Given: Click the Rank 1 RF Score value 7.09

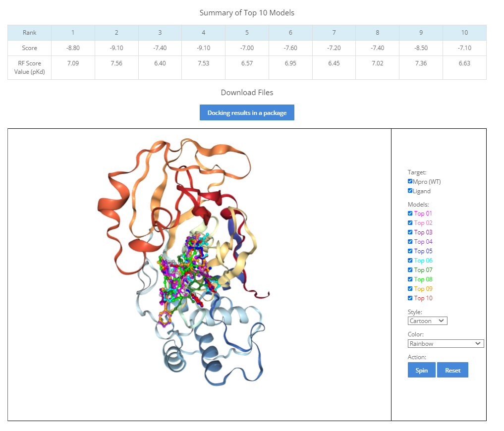Looking at the screenshot, I should 73,63.
